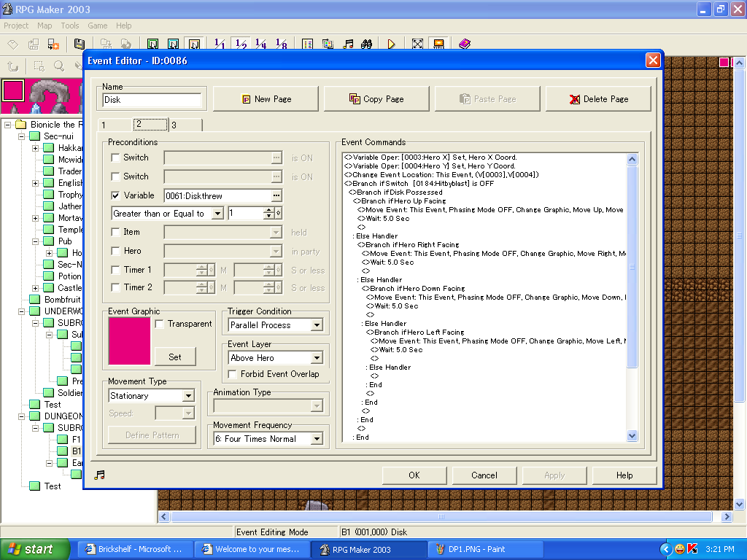Viewport: 747px width, 560px height.
Task: Open the Trigger Condition dropdown
Action: [317, 325]
